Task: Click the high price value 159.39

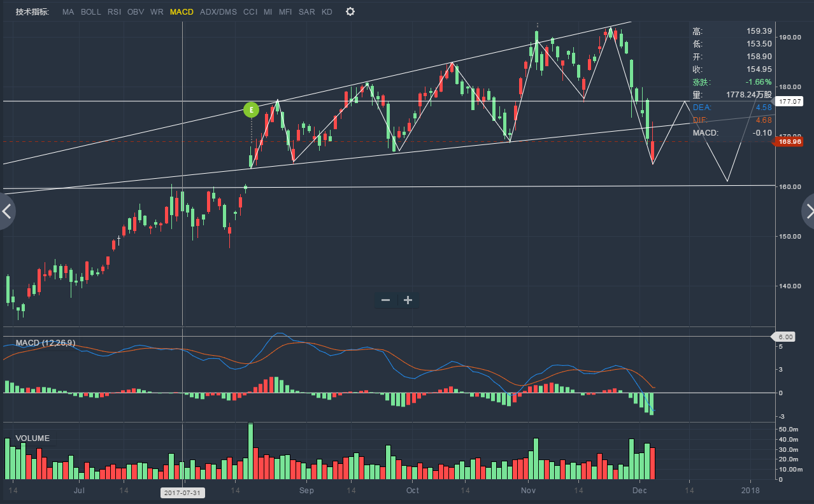Action: click(759, 31)
